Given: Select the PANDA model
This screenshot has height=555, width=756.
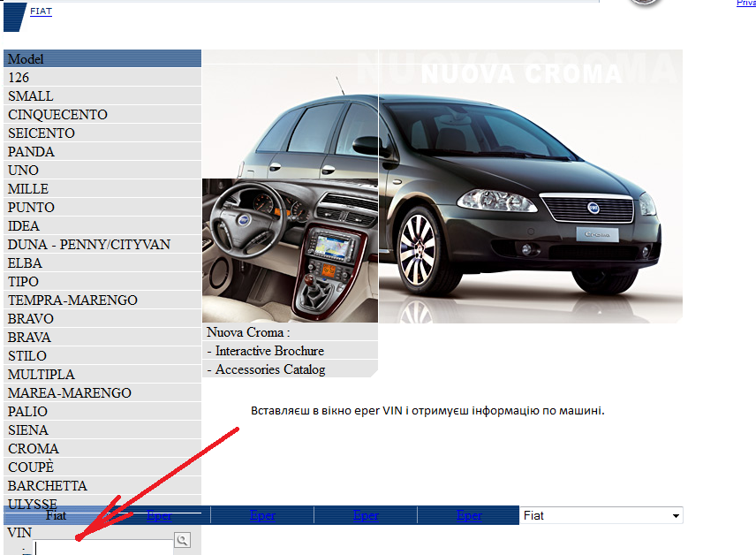Looking at the screenshot, I should (31, 152).
